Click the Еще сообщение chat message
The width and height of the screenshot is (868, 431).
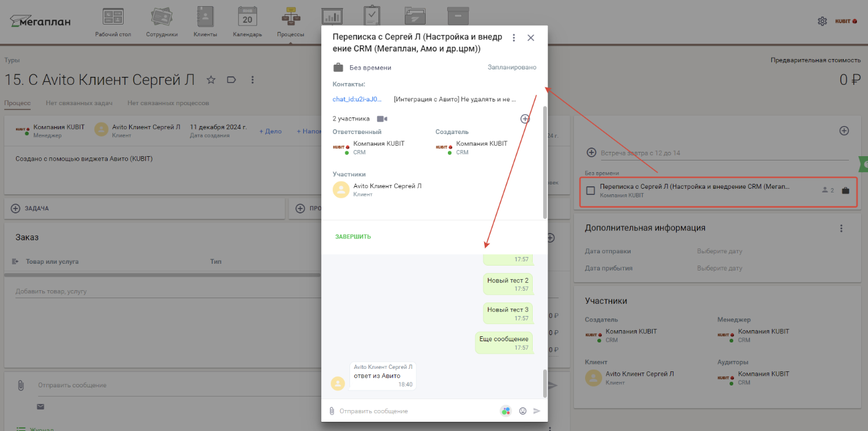pos(504,342)
